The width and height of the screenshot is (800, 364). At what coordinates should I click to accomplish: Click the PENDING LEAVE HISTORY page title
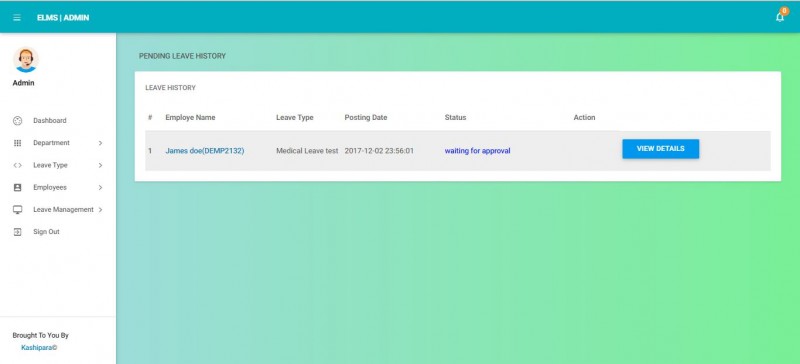coord(182,56)
